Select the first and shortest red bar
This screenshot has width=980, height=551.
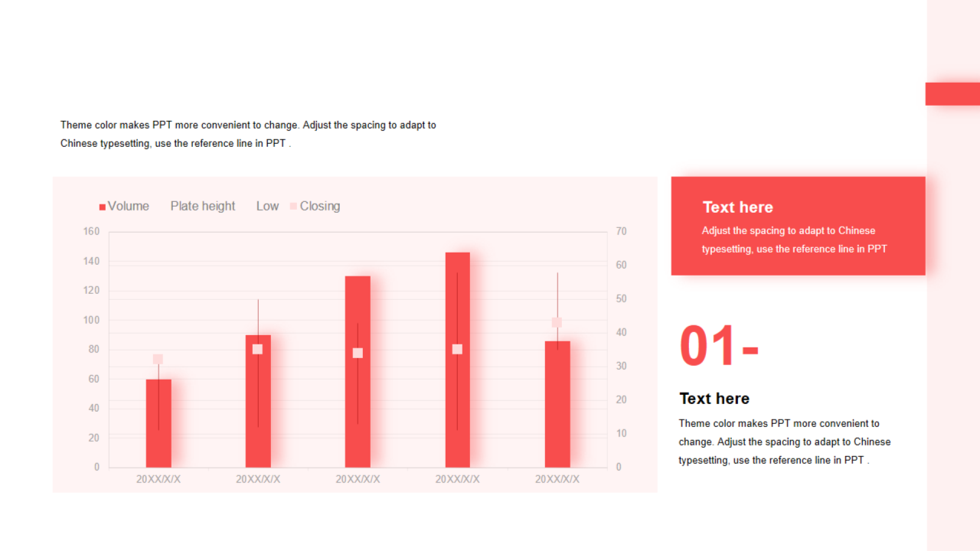158,423
